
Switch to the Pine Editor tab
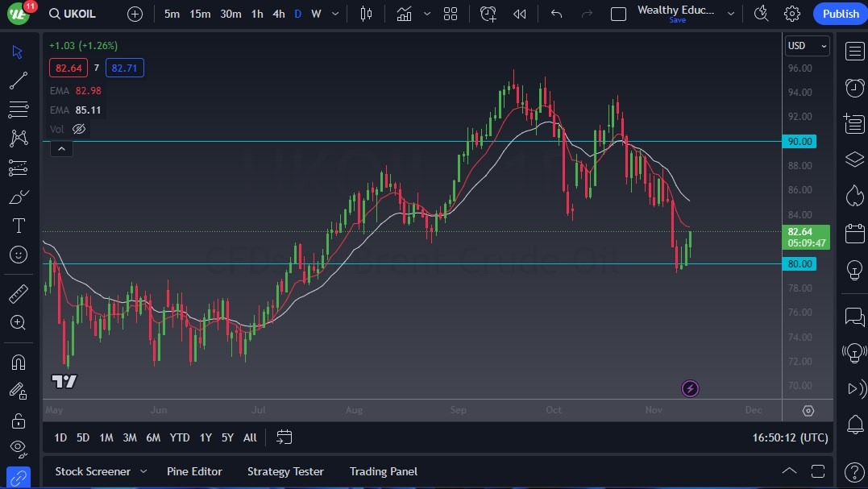pos(194,471)
